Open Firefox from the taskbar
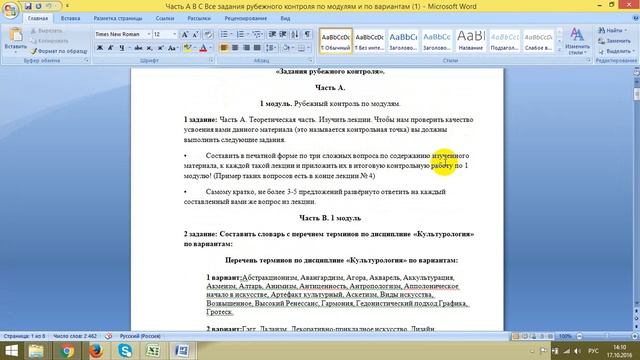 96,350
